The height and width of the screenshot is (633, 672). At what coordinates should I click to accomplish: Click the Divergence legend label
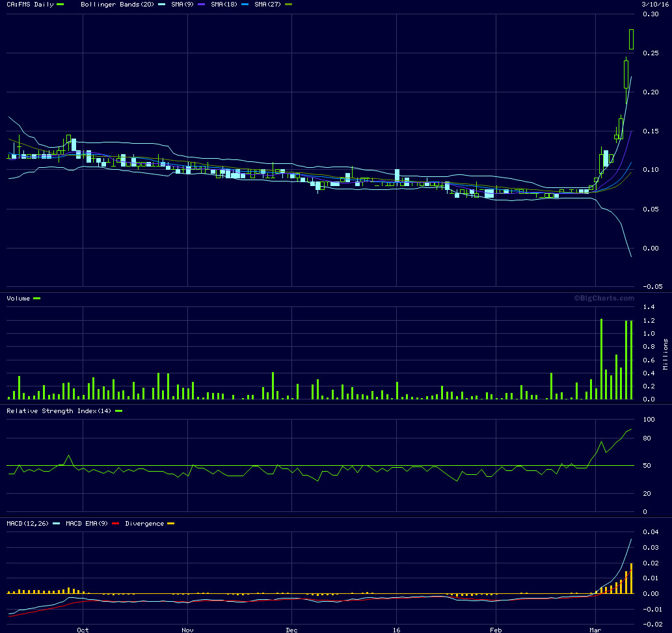pyautogui.click(x=144, y=524)
